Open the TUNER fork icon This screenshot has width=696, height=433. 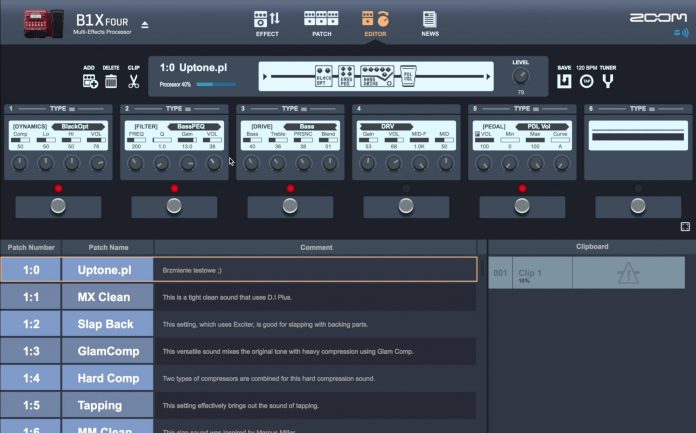pos(608,81)
